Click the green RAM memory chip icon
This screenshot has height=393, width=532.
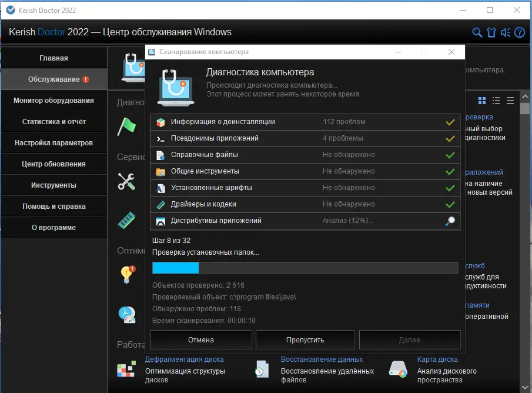(x=126, y=220)
